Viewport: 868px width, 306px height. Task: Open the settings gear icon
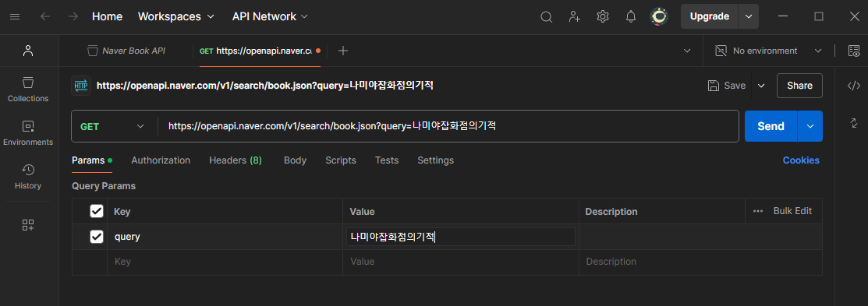point(603,16)
